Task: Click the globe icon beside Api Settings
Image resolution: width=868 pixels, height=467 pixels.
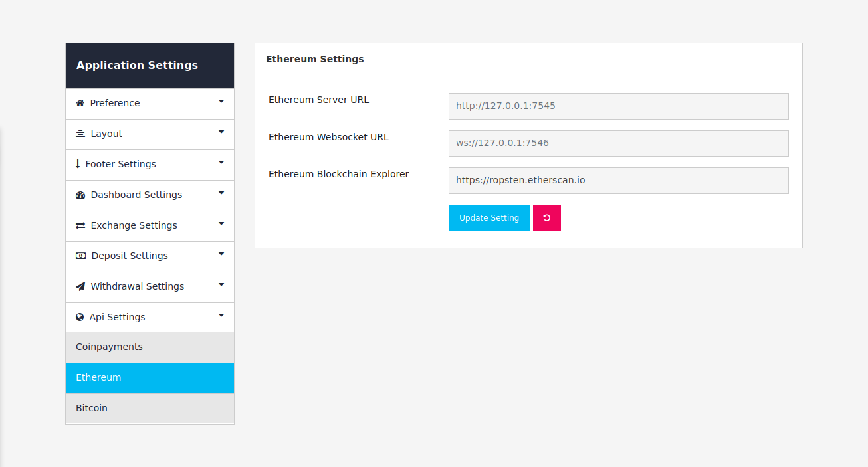Action: click(x=80, y=317)
